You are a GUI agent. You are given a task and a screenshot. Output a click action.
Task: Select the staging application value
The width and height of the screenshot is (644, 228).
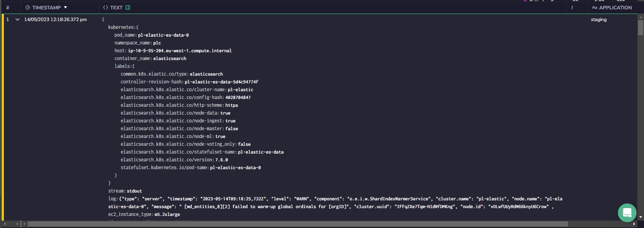click(598, 19)
